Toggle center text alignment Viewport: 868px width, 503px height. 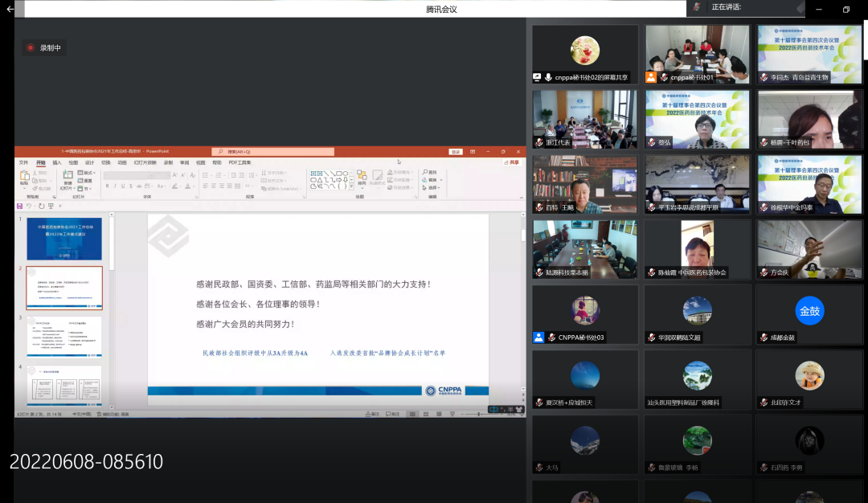[214, 186]
